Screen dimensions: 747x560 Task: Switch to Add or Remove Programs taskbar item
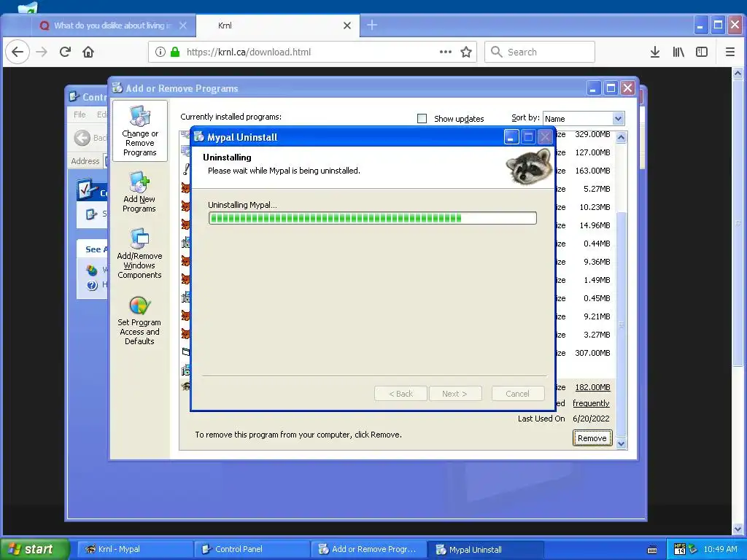[368, 549]
